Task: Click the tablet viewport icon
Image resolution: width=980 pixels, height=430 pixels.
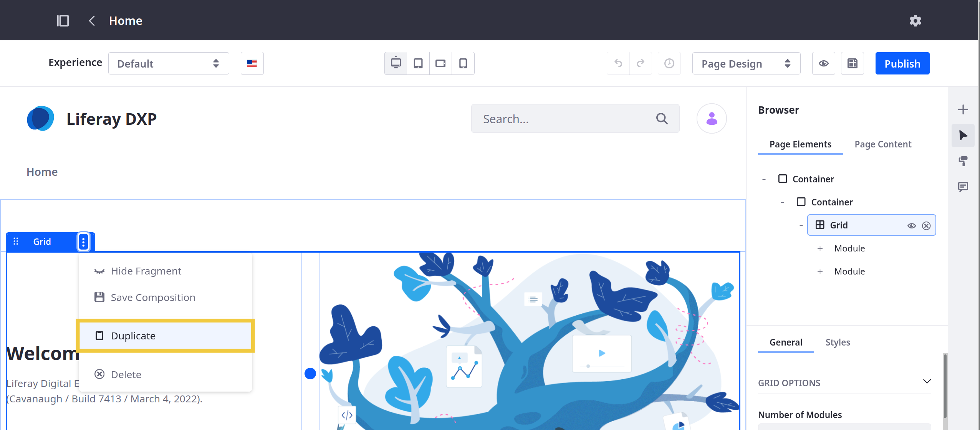Action: 418,63
